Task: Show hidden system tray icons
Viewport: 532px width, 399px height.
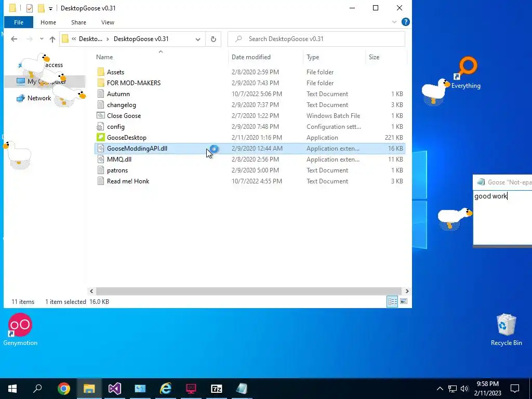Action: [x=440, y=389]
